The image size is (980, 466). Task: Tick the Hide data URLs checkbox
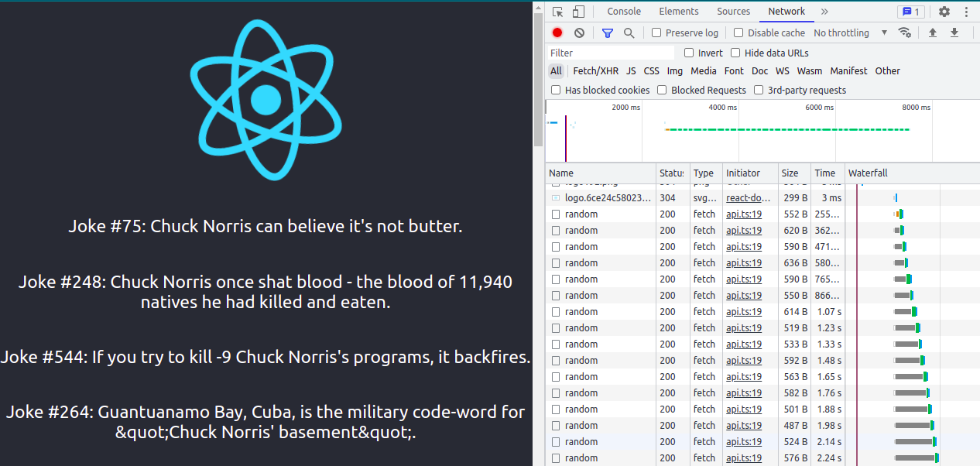(735, 53)
